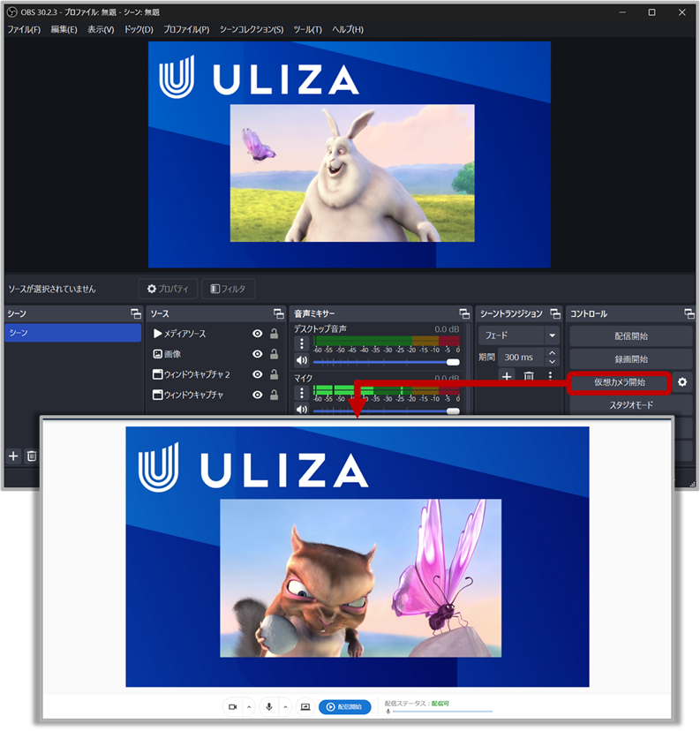
Task: Toggle visibility eye of ウィンドウキャプチャ 2
Action: point(257,374)
